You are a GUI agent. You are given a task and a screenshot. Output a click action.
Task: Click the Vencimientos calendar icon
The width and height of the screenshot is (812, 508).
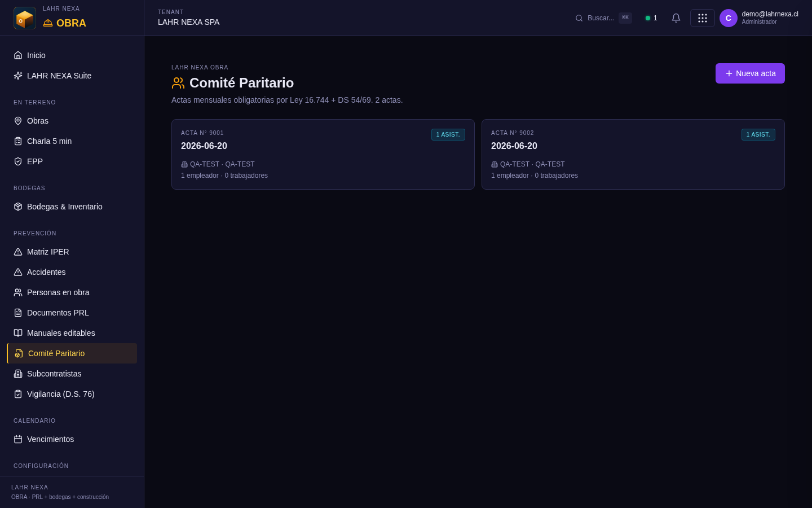18,439
